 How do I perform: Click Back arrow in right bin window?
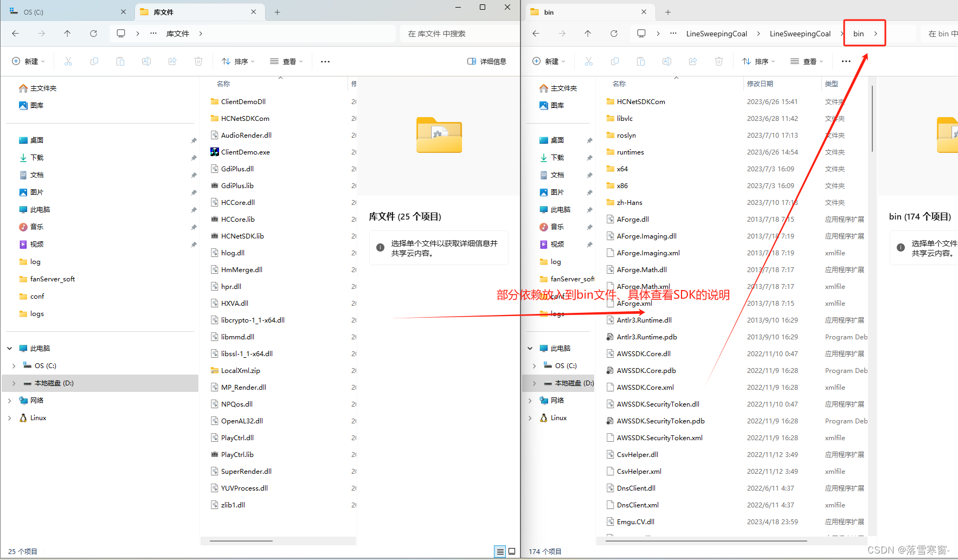(536, 34)
